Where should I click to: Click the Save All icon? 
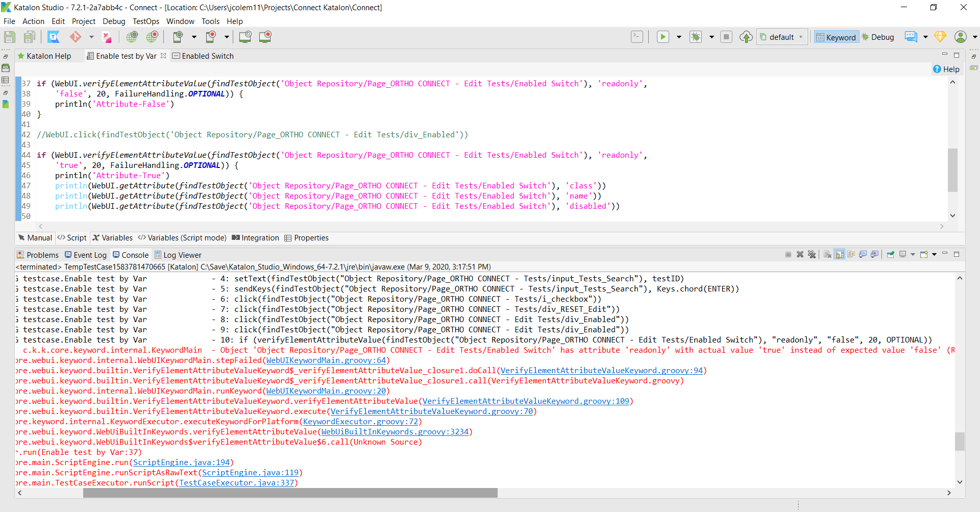coord(30,37)
